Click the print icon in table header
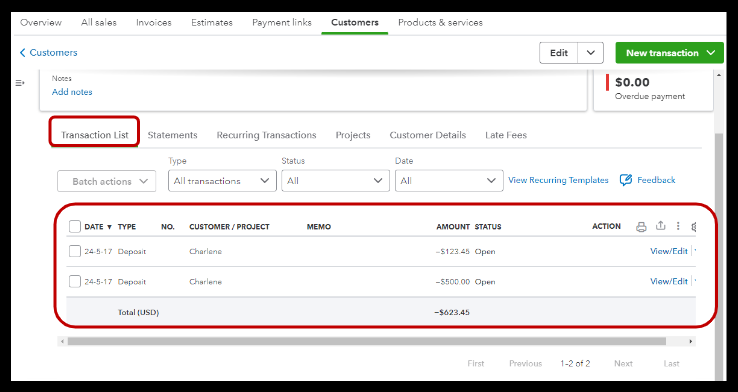738x392 pixels. coord(641,227)
